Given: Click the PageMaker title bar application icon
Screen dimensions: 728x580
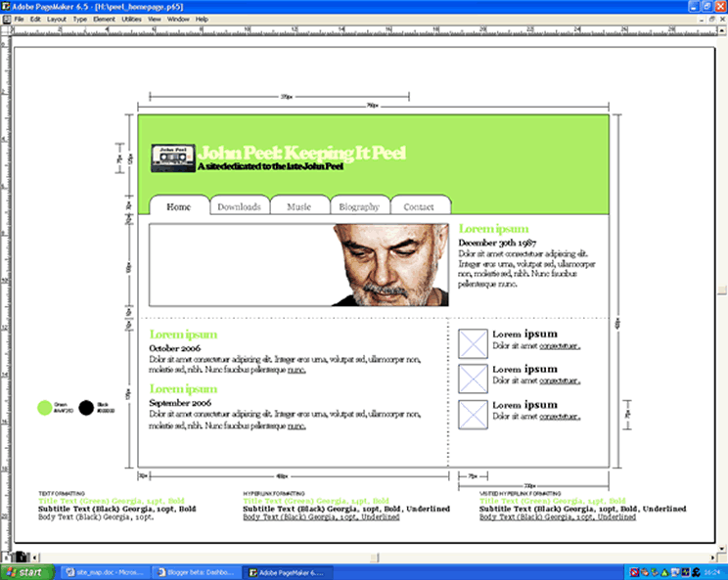Looking at the screenshot, I should [x=6, y=7].
